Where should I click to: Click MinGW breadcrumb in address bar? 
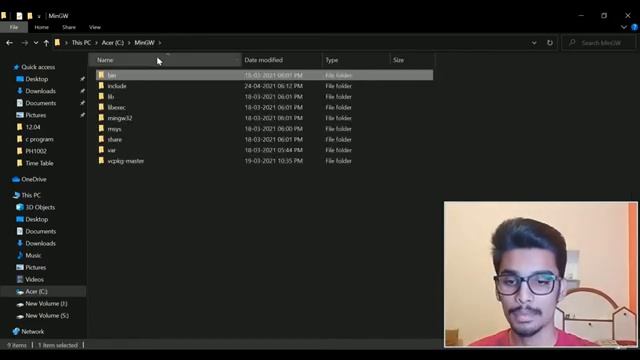(x=144, y=42)
